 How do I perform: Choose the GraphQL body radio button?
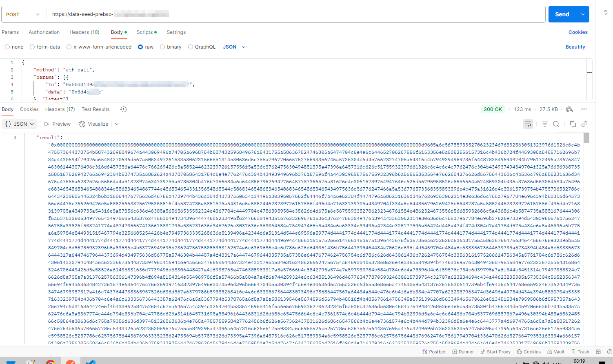191,47
